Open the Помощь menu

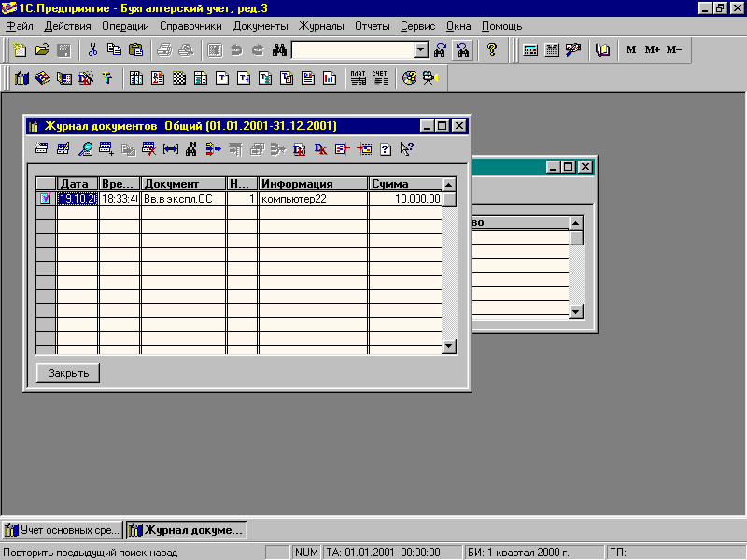point(501,26)
